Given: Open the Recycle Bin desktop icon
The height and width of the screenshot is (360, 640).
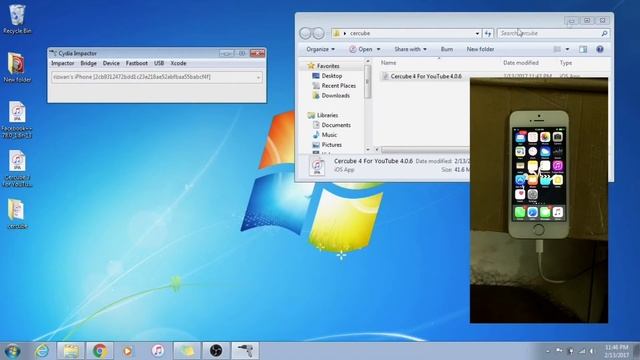Looking at the screenshot, I should point(17,19).
